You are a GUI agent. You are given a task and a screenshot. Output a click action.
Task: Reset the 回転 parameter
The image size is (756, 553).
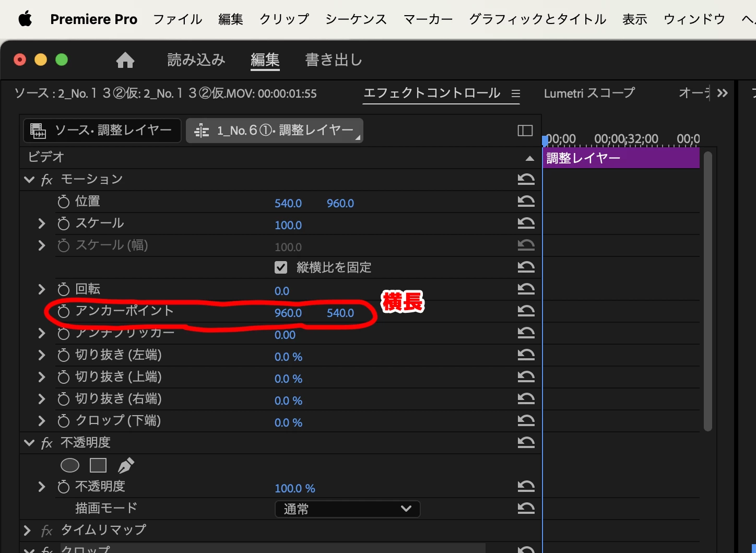click(526, 289)
